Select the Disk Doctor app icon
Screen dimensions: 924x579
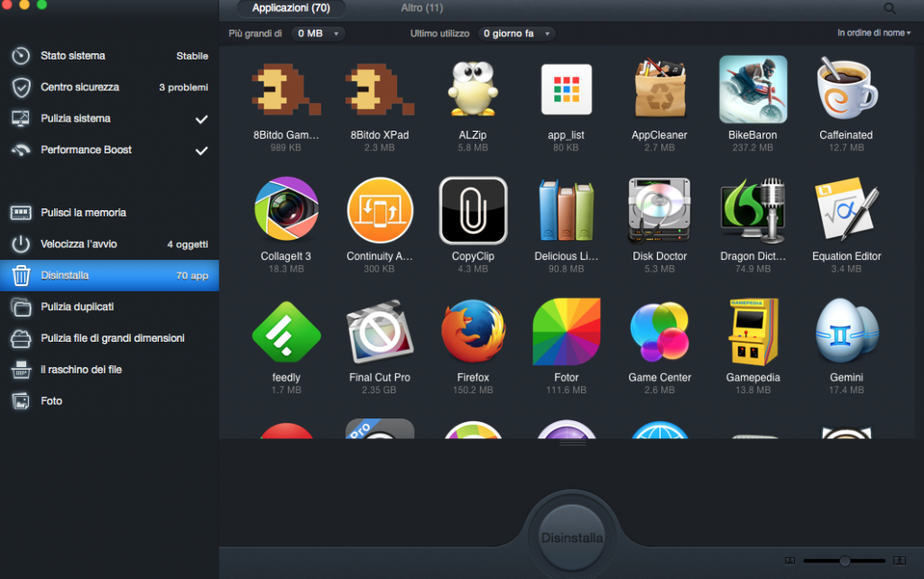coord(660,210)
